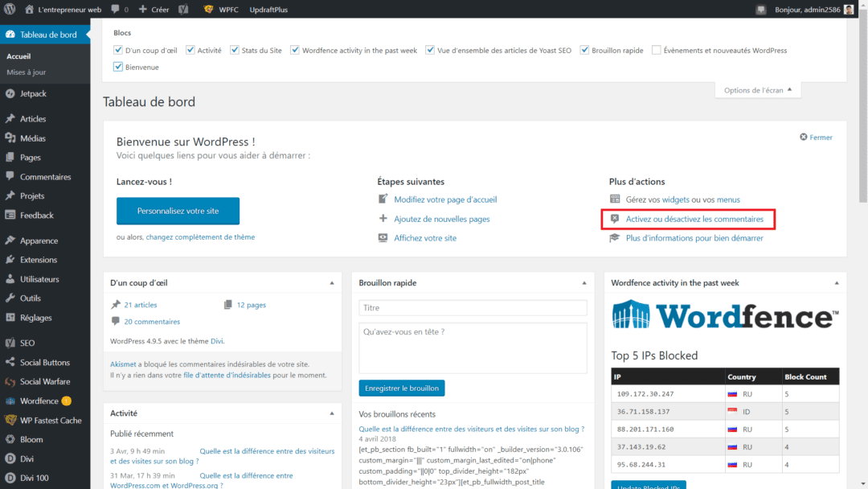This screenshot has height=489, width=868.
Task: Click the Pages sidebar icon
Action: (x=10, y=158)
